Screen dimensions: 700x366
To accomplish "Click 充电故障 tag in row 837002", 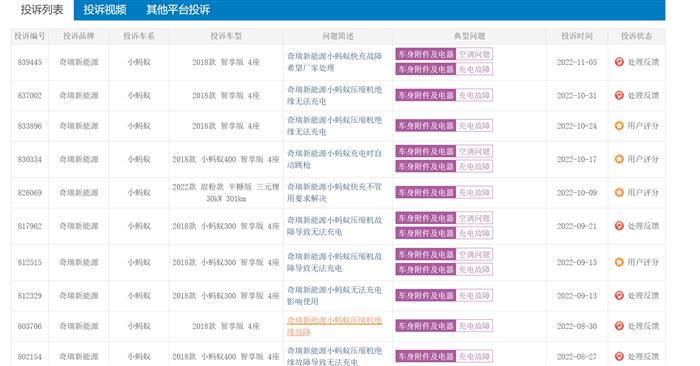I will tap(474, 95).
